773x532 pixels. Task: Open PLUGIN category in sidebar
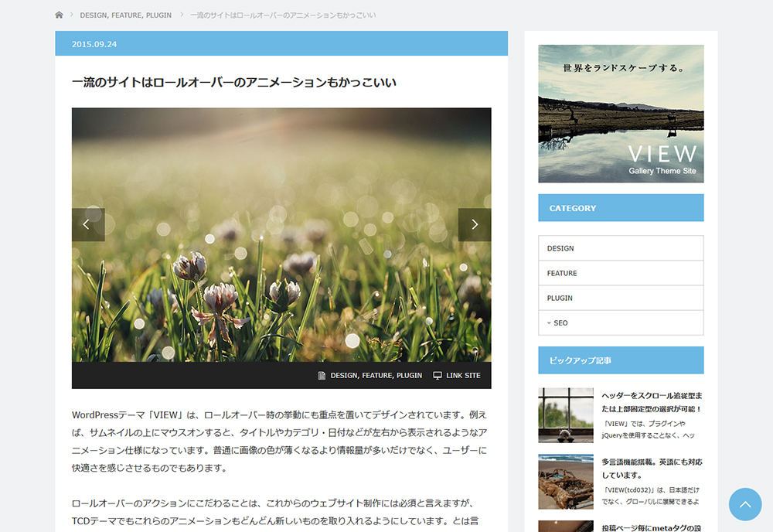(x=621, y=298)
